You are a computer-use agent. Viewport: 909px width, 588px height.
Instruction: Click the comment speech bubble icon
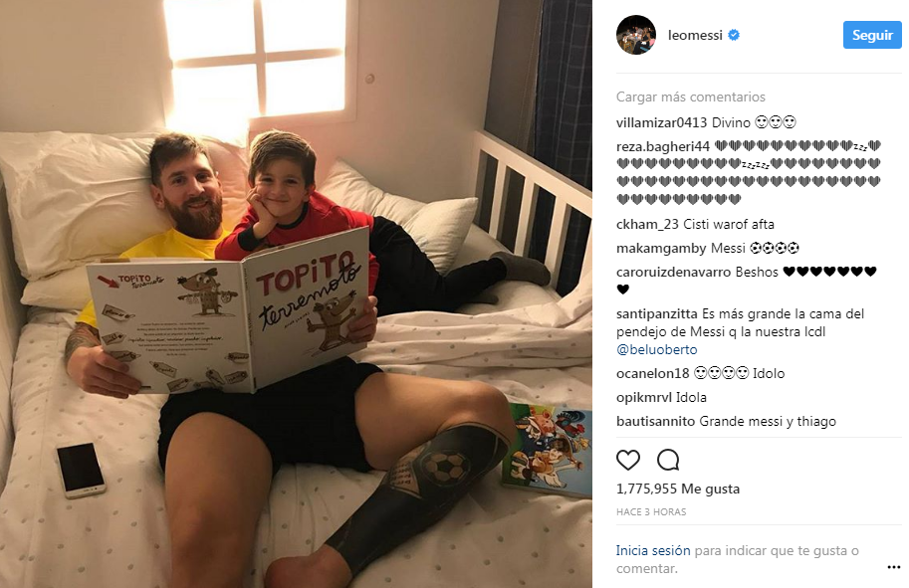pos(668,460)
